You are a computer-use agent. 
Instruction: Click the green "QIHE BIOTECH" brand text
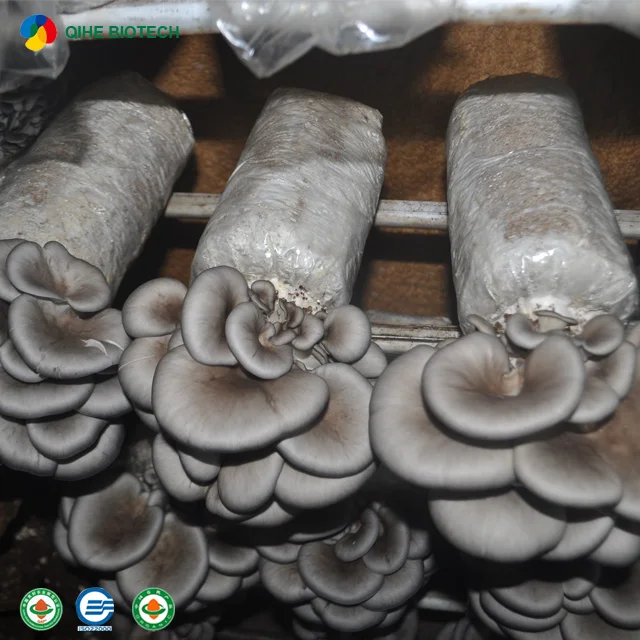pos(122,32)
